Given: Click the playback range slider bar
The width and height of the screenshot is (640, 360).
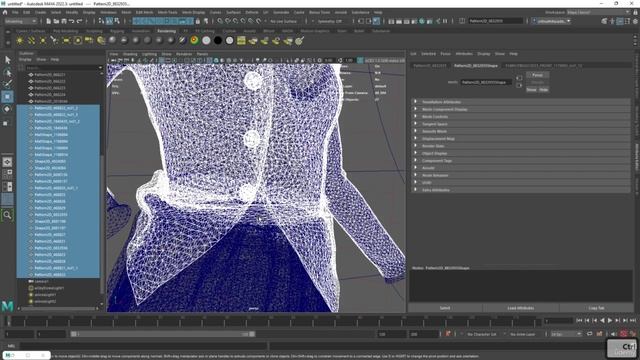Looking at the screenshot, I should point(162,334).
